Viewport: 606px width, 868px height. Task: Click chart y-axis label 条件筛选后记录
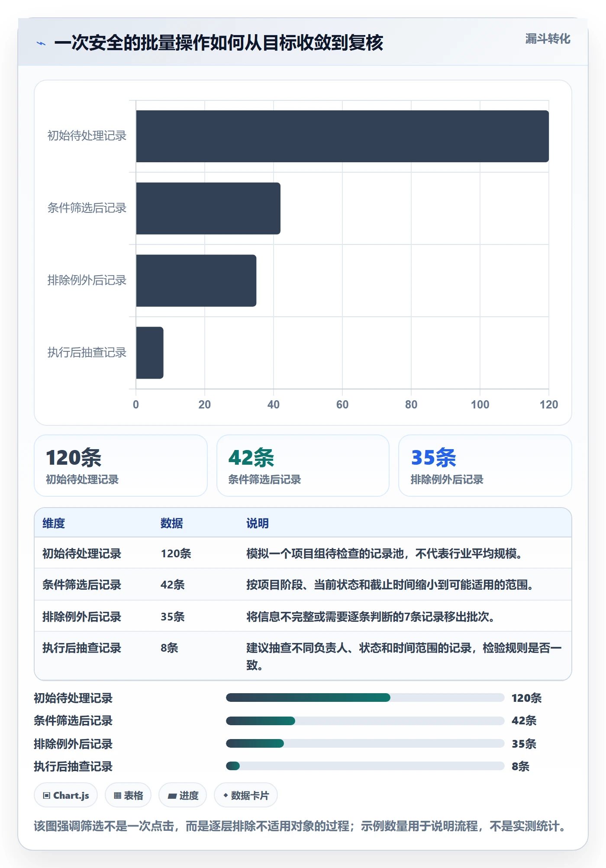87,208
